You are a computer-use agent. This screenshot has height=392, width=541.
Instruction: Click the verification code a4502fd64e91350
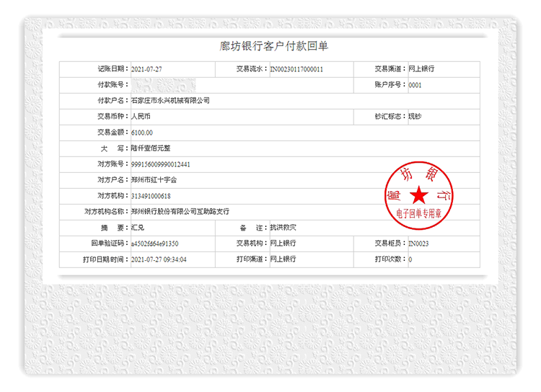(154, 243)
